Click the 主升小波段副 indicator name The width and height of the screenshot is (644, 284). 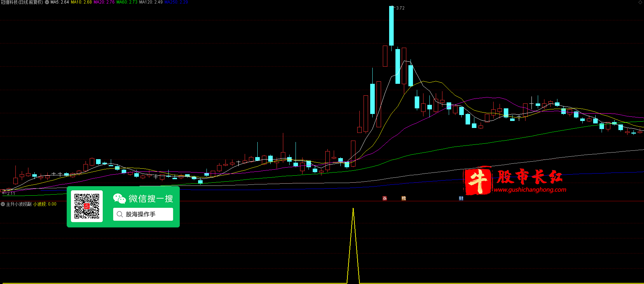pos(19,204)
